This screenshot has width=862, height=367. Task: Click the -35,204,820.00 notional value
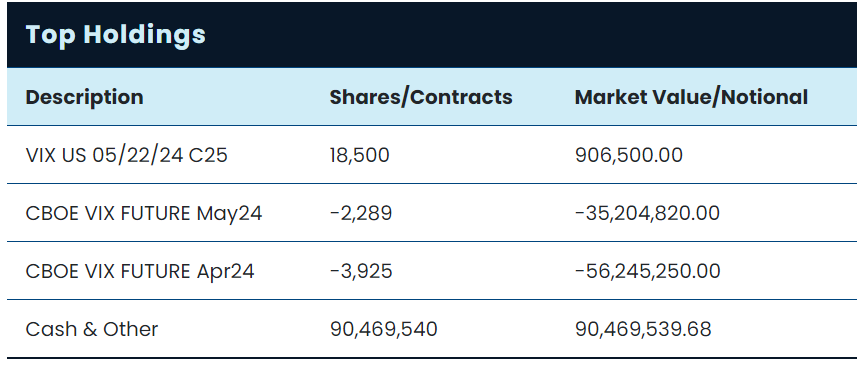click(647, 213)
